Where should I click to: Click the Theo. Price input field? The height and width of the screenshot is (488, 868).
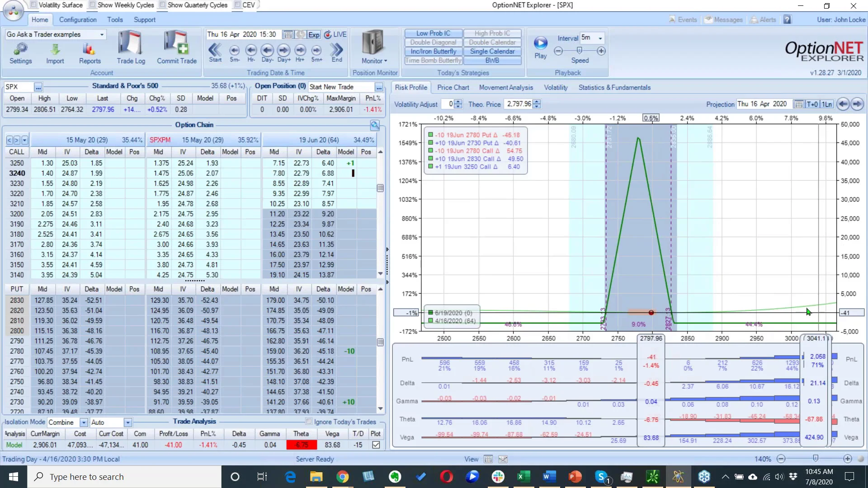pyautogui.click(x=518, y=104)
